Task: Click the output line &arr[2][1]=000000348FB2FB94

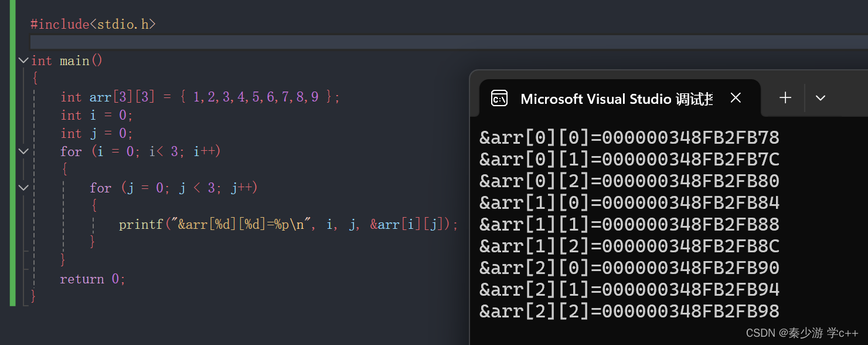Action: [x=629, y=290]
